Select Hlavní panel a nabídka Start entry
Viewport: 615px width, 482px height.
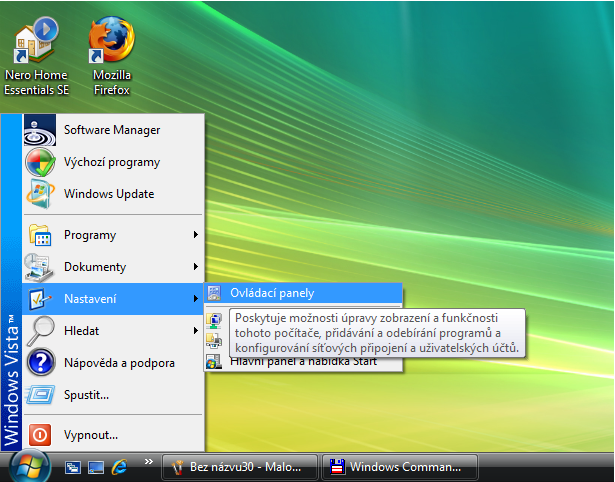pyautogui.click(x=304, y=362)
